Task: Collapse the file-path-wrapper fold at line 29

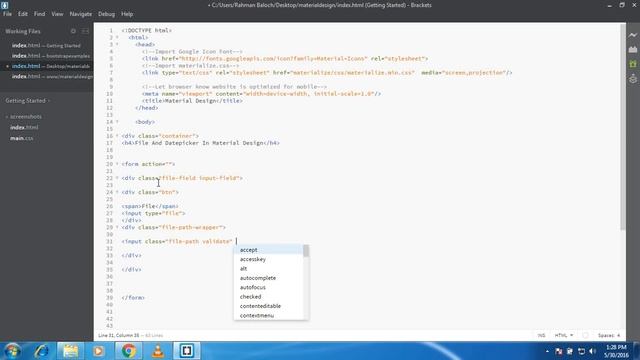Action: tap(117, 227)
